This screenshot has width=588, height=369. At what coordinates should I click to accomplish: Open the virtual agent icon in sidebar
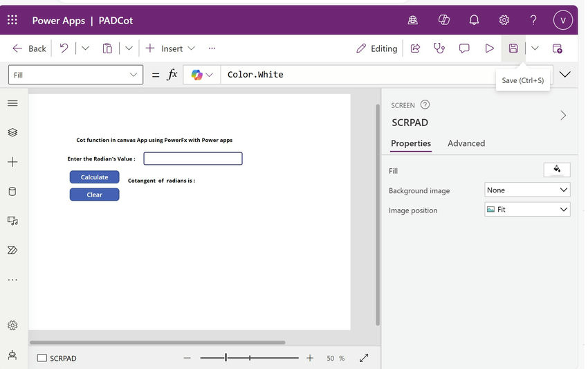pyautogui.click(x=12, y=354)
